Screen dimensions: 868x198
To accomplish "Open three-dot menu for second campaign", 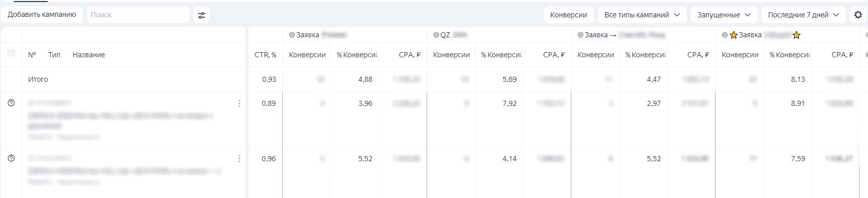I will point(239,159).
